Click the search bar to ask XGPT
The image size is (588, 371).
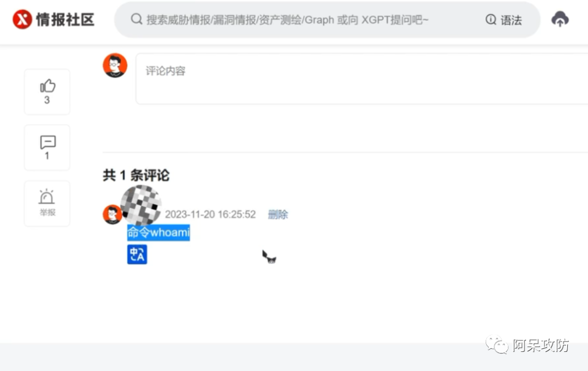pyautogui.click(x=305, y=20)
